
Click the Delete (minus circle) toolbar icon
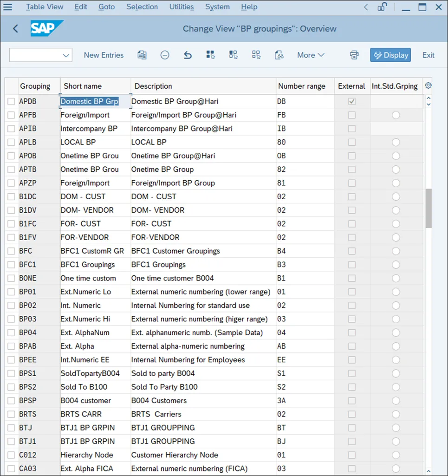(165, 55)
